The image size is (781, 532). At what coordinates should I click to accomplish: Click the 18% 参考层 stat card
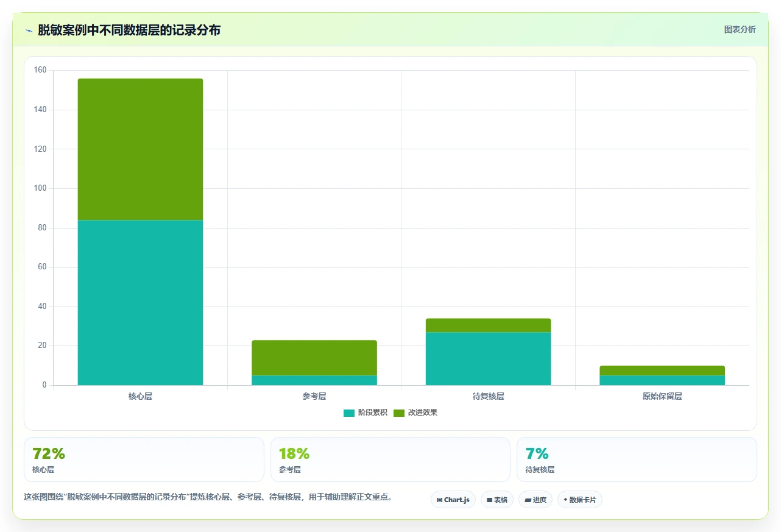pos(390,459)
